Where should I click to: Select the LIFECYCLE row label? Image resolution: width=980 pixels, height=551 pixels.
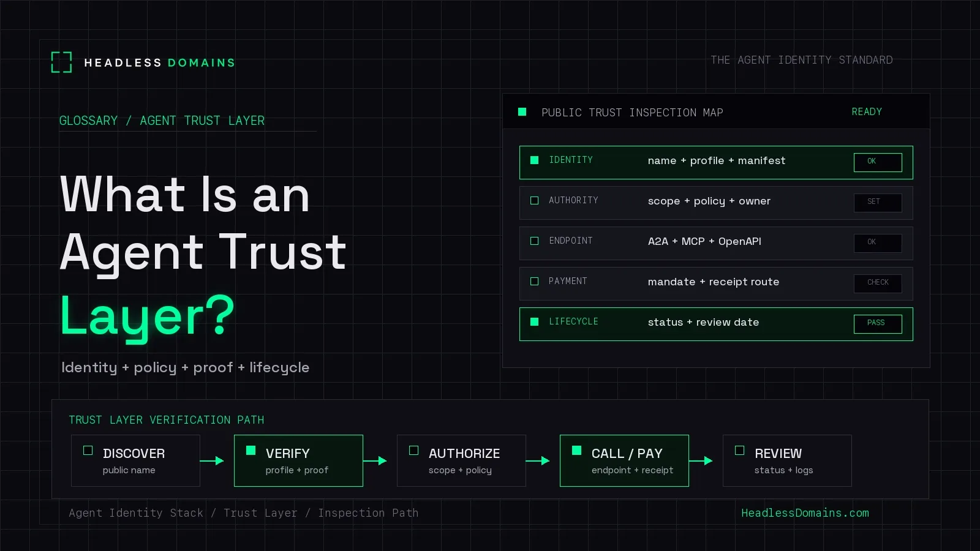[573, 321]
